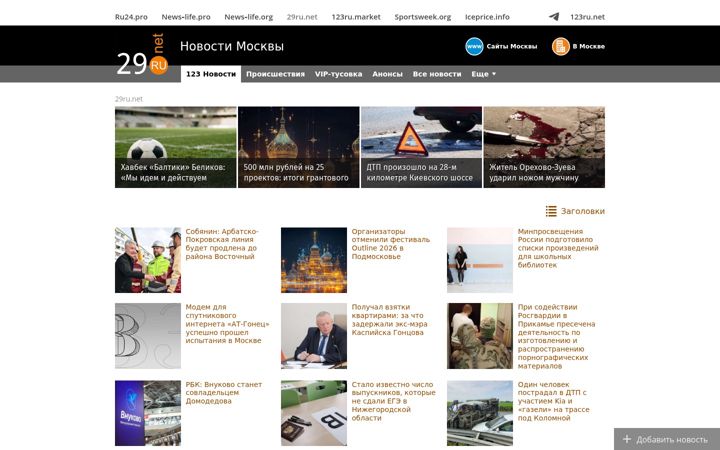Open headline Стало известно число выпускников
The height and width of the screenshot is (450, 720).
coord(394,401)
